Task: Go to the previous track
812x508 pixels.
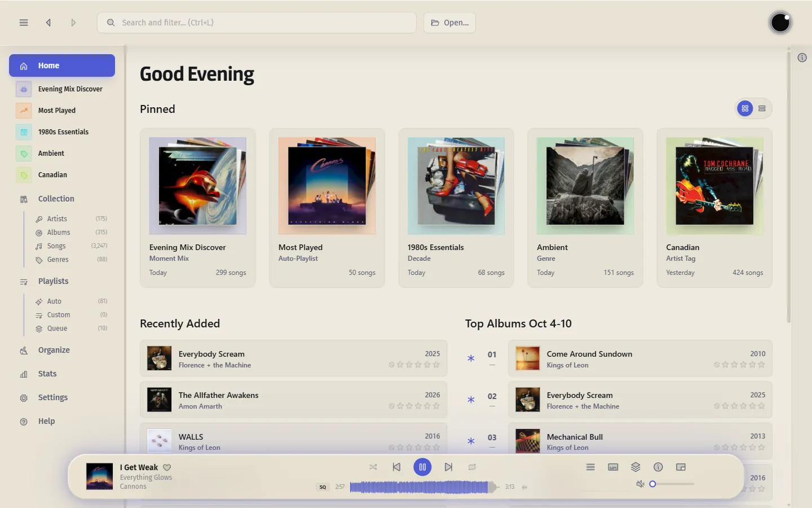Action: coord(396,467)
